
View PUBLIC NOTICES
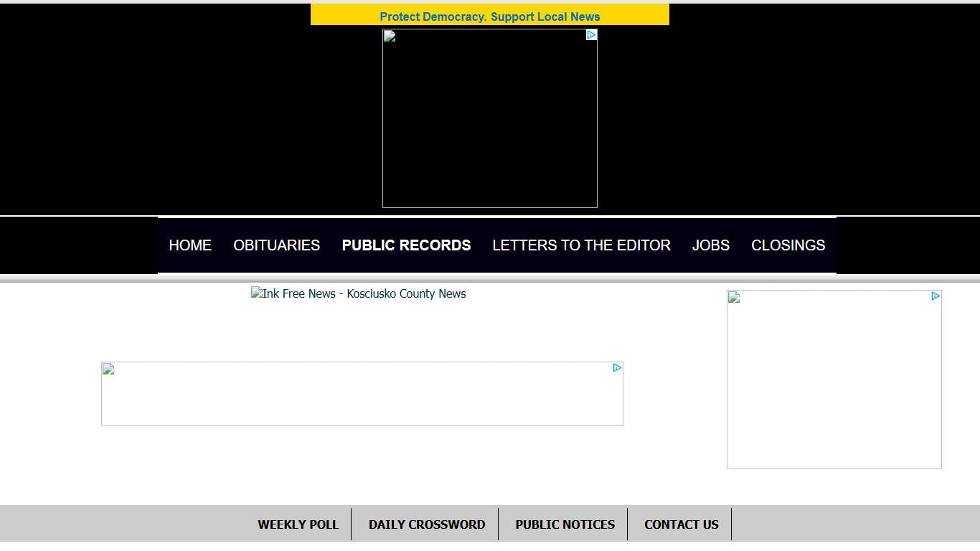565,524
